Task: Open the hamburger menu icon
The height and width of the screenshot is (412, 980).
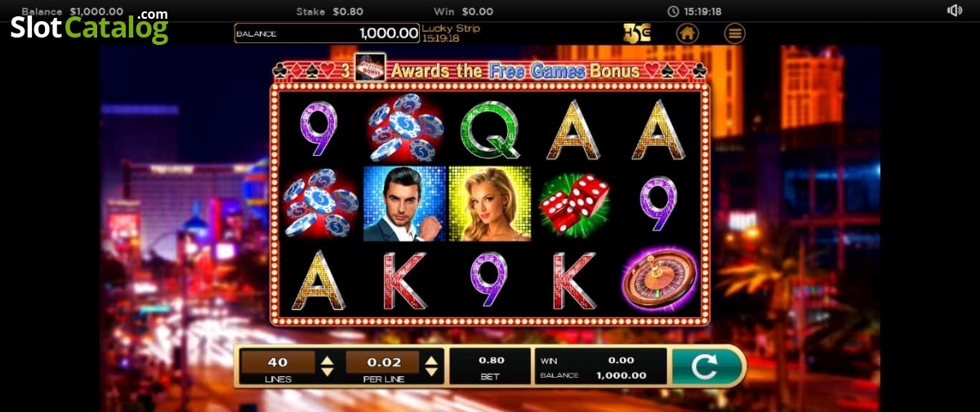Action: [x=734, y=33]
